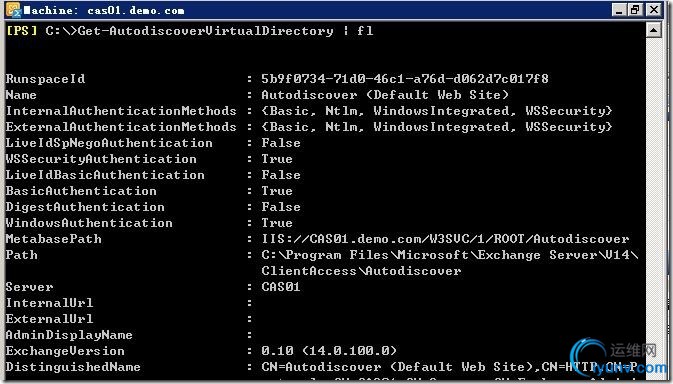Click the Path value under Program Files
This screenshot has width=673, height=384.
(450, 263)
